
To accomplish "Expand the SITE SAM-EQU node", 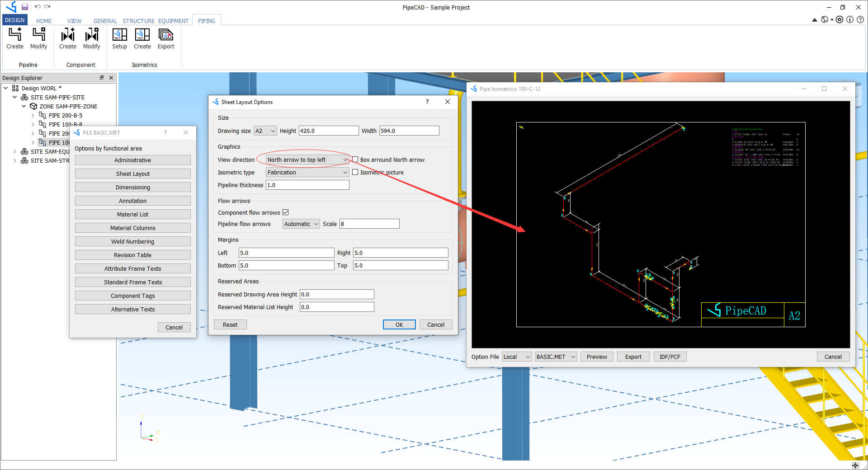I will point(15,151).
